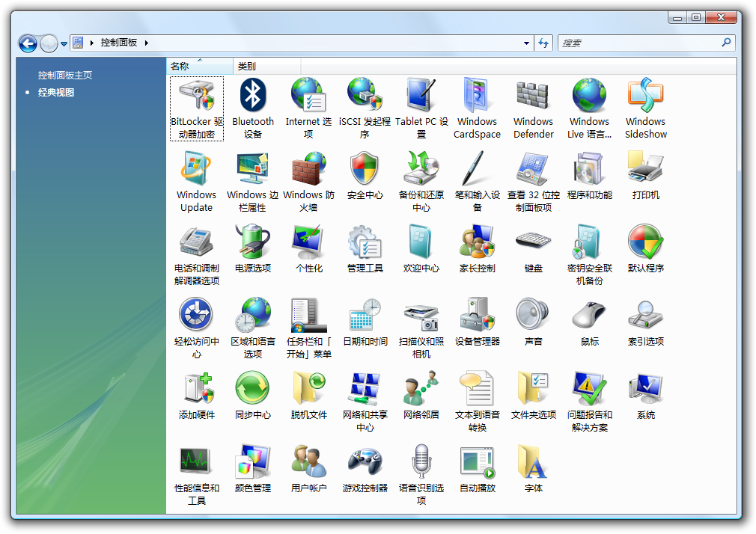Viewport: 756px width, 534px height.
Task: Open 字体 fonts folder
Action: (x=533, y=462)
